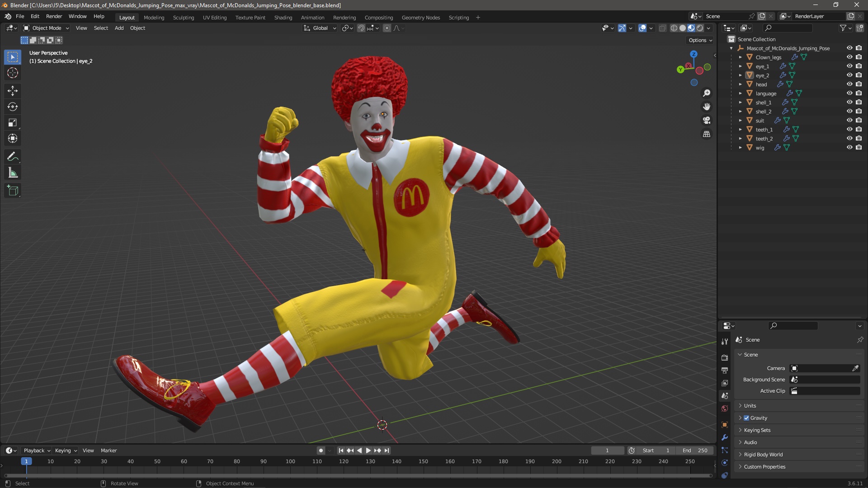The image size is (868, 488).
Task: Toggle X-ray mode
Action: (662, 28)
